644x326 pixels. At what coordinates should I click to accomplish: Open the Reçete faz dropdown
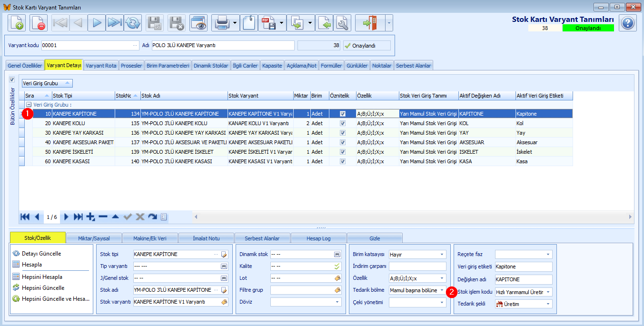tap(548, 254)
